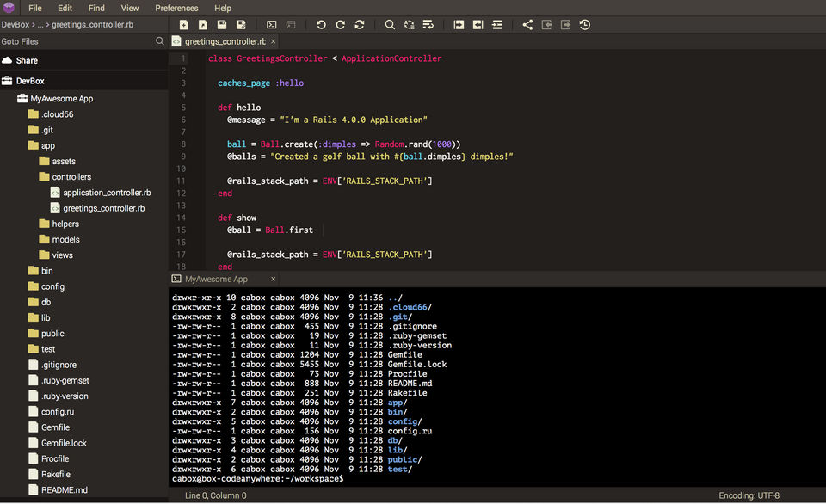Click the magnifier Find icon in toolbar
The width and height of the screenshot is (826, 504).
coord(390,25)
